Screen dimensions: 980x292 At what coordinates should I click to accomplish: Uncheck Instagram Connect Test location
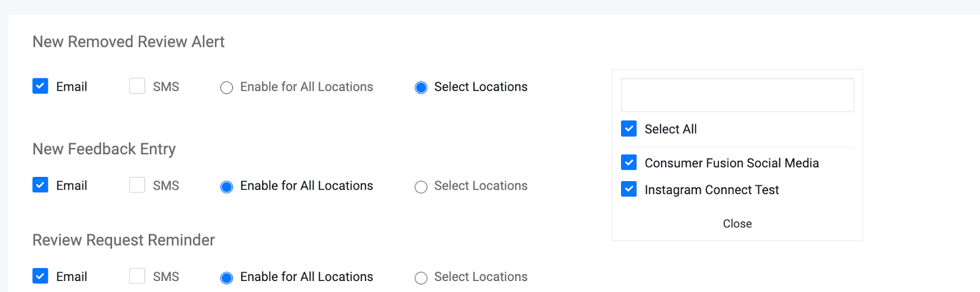[x=629, y=189]
